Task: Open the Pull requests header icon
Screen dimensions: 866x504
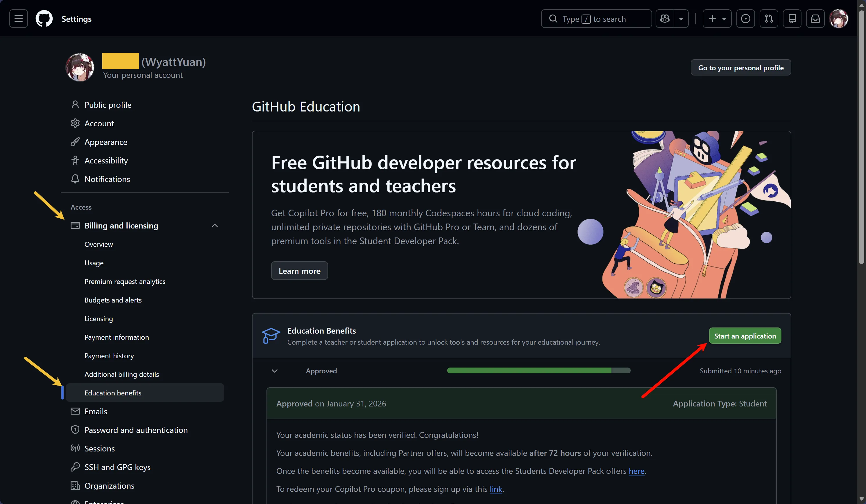Action: 769,19
